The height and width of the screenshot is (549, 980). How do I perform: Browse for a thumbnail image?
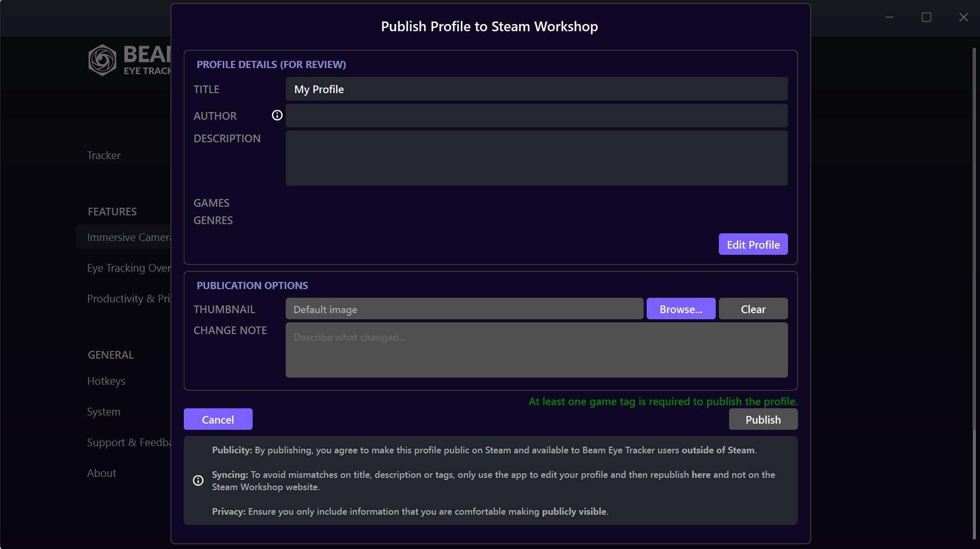pos(681,309)
